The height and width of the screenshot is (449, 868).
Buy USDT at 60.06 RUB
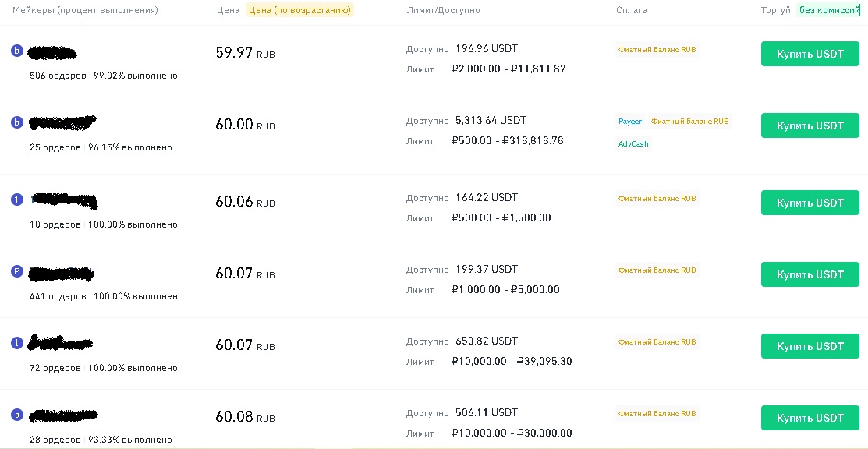[810, 203]
